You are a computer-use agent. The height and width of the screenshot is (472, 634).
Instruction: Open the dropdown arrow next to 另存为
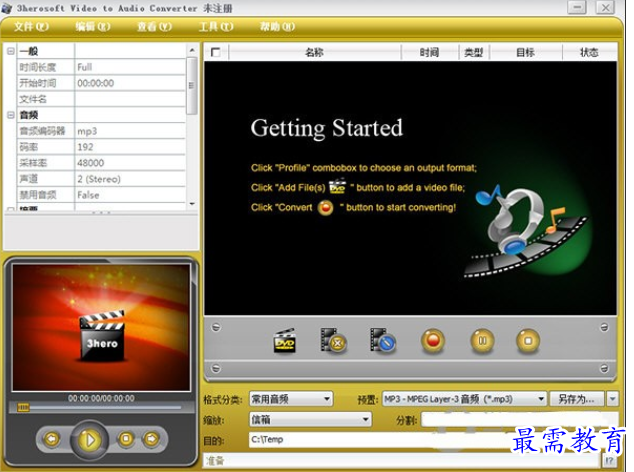[x=613, y=399]
